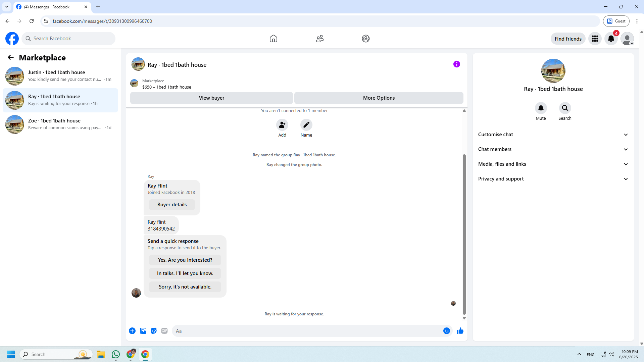Open Chrome three-dot menu
Viewport: 644px width, 362px height.
point(637,21)
